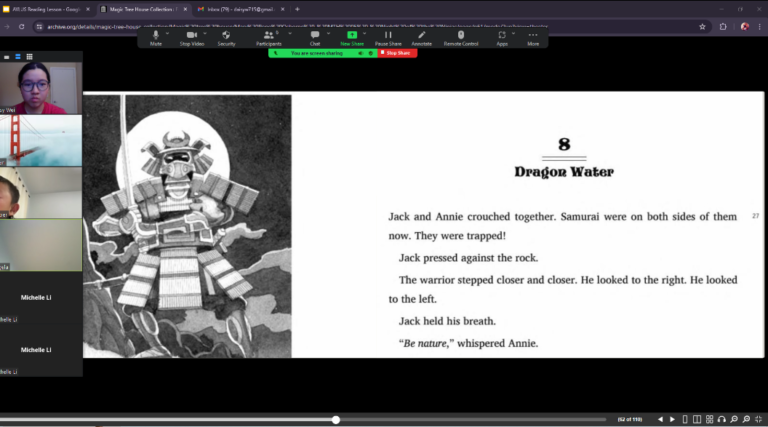Toggle shared sound icon in sharing bar
This screenshot has height=427, width=768.
tap(360, 53)
